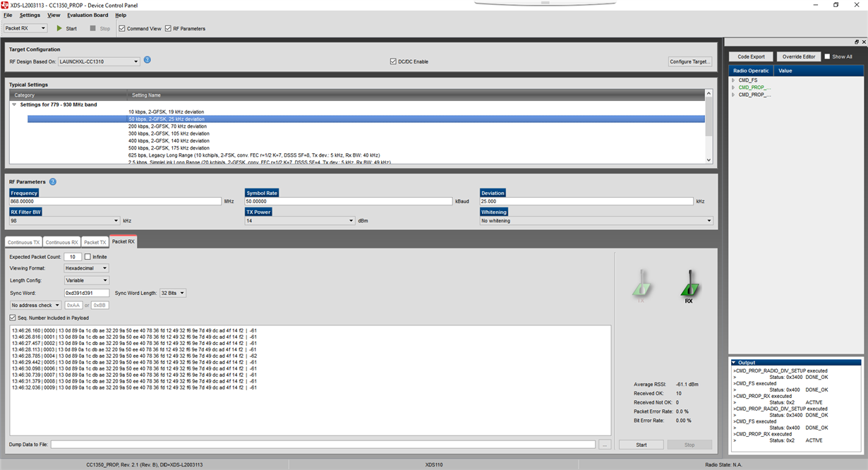868x470 pixels.
Task: Close the Command View side panel
Action: [864, 42]
